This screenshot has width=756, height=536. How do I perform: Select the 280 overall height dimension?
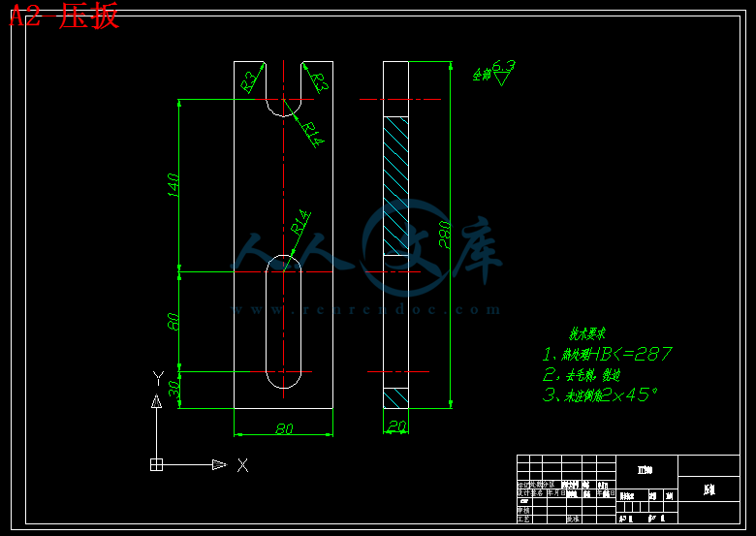click(x=445, y=234)
